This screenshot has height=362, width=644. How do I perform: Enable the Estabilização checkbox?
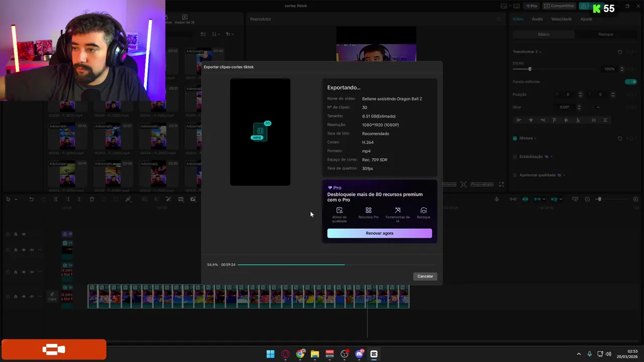[515, 157]
